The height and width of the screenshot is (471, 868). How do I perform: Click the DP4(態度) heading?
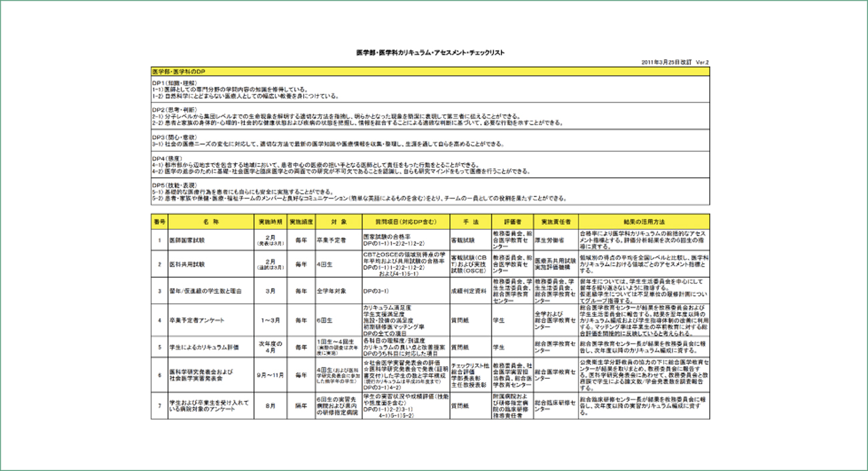click(167, 157)
